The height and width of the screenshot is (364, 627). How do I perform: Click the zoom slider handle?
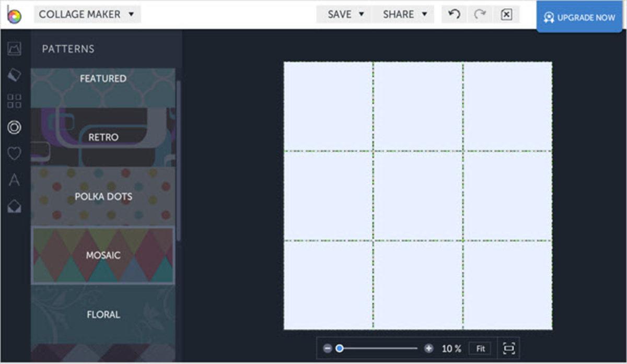(x=340, y=348)
